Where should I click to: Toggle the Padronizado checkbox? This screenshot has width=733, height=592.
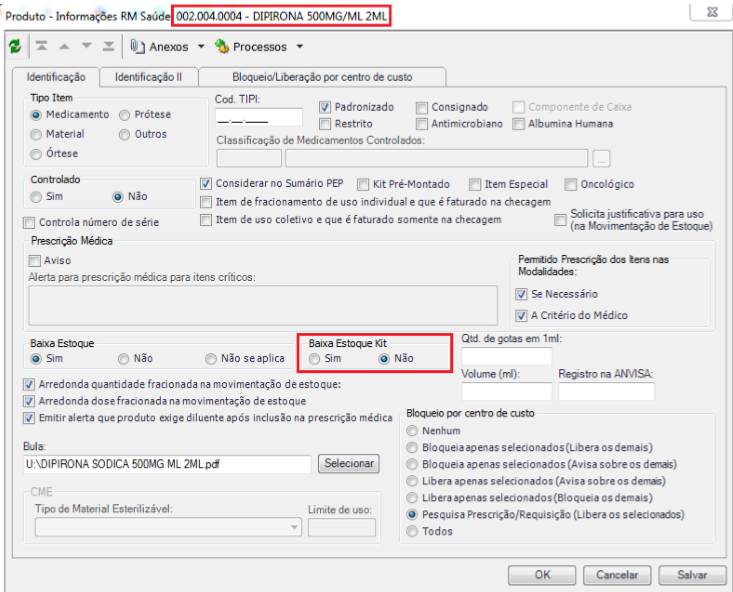tap(325, 108)
